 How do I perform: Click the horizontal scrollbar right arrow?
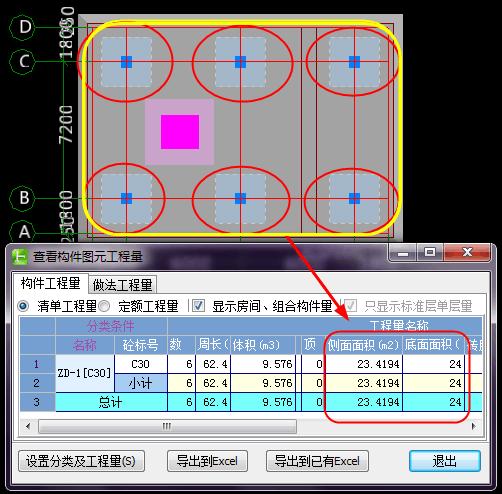tap(474, 426)
